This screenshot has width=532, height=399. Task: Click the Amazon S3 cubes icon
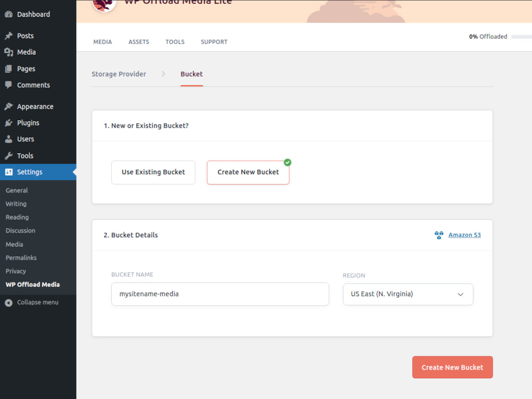click(439, 235)
